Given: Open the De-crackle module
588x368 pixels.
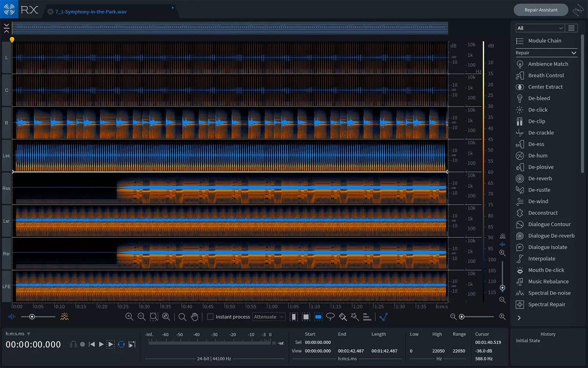Looking at the screenshot, I should click(535, 132).
